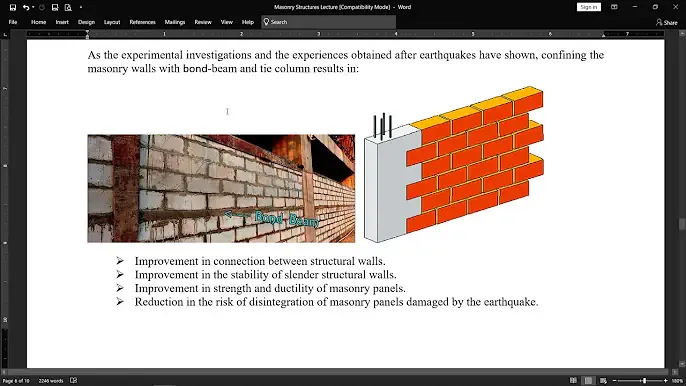Click the zoom out minus icon
Viewport: 686px width, 386px height.
(x=614, y=381)
